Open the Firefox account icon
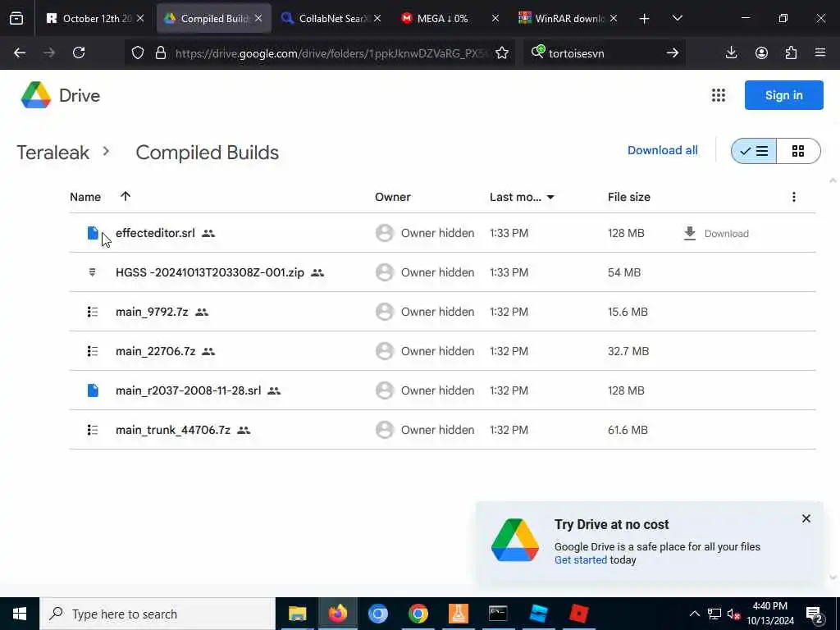Screen dimensions: 840x630 click(761, 52)
